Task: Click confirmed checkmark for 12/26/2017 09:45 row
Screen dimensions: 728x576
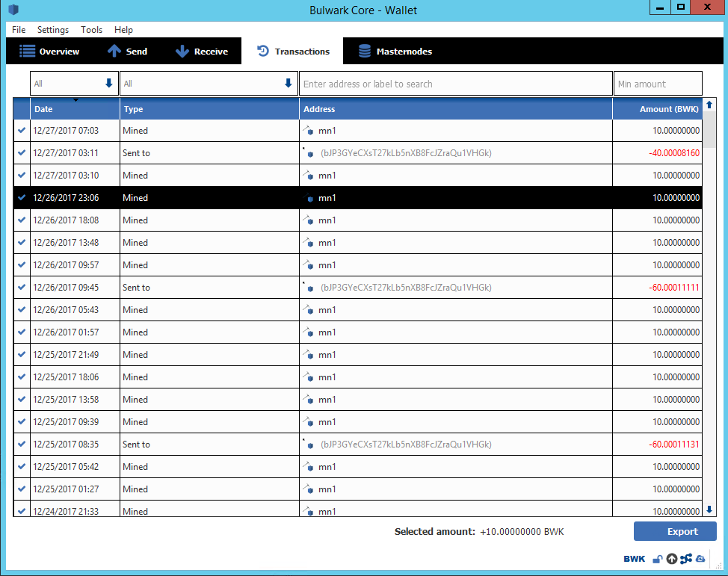Action: click(x=22, y=288)
